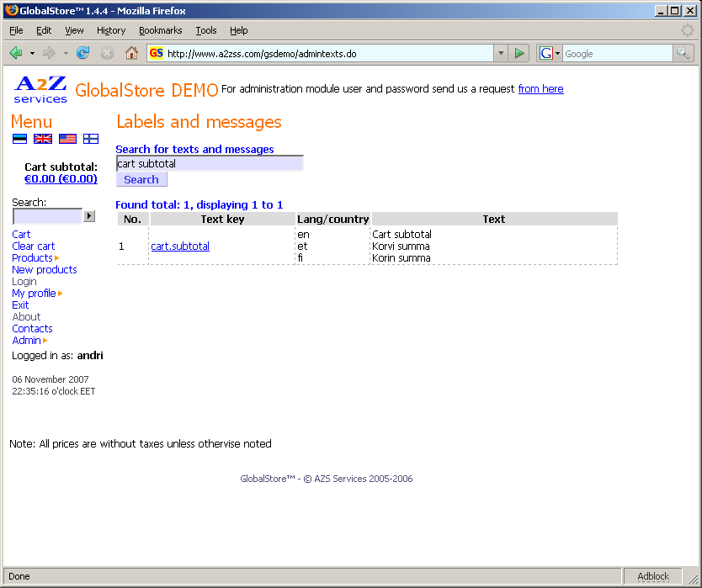Click the Login menu link

coord(24,282)
